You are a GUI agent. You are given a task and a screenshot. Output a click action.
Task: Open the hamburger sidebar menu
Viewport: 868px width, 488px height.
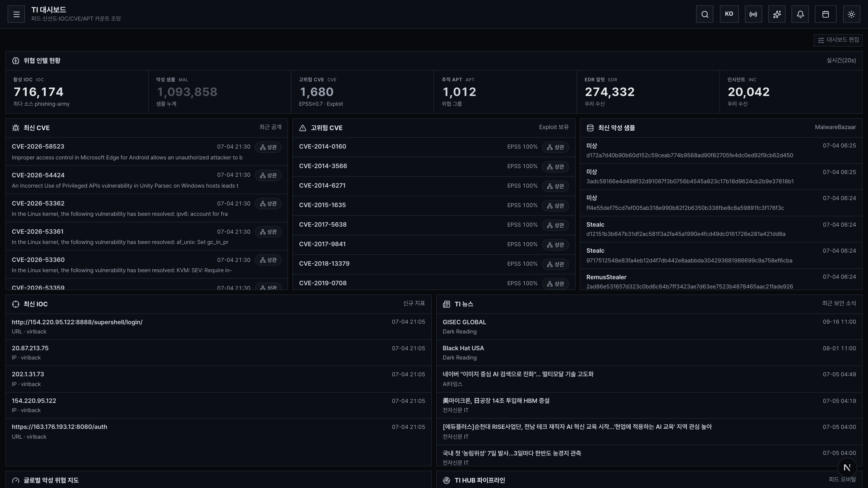[x=16, y=14]
